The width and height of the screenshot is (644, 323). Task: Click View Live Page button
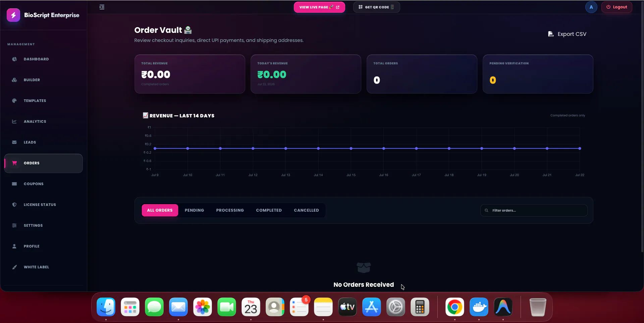(319, 7)
